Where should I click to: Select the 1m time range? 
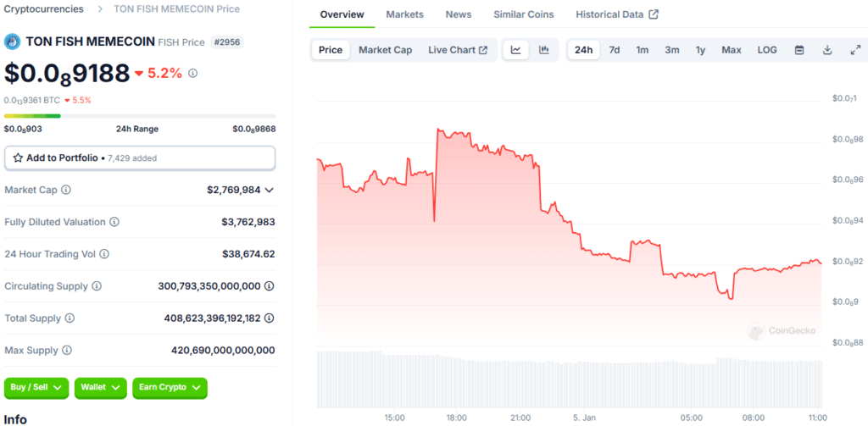click(x=643, y=50)
